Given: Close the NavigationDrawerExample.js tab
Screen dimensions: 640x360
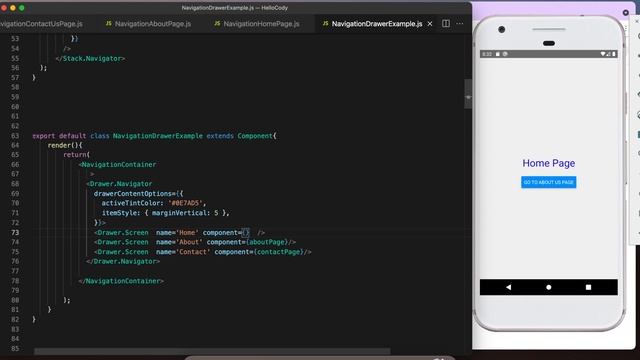Looking at the screenshot, I should click(430, 24).
